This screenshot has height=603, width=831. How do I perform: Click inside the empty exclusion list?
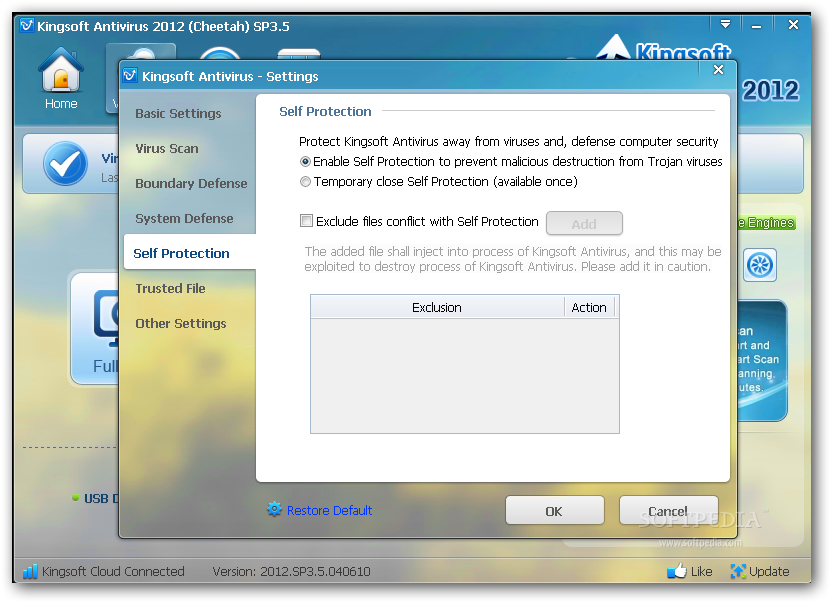click(x=465, y=375)
